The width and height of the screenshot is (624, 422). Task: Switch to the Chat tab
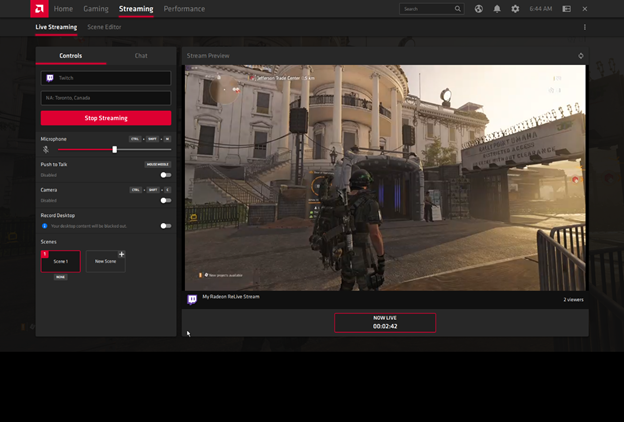[141, 56]
